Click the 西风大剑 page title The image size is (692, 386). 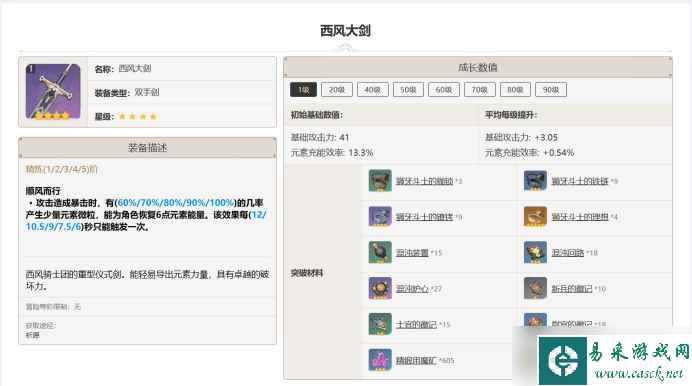click(345, 31)
